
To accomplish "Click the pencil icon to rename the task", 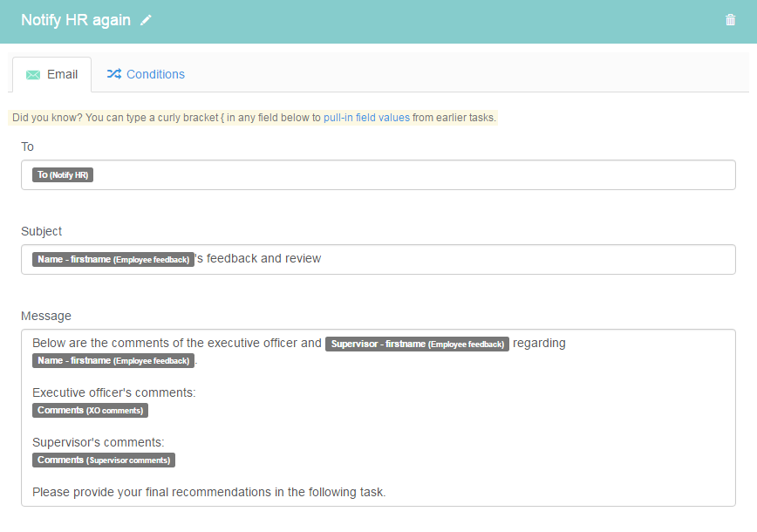I will [x=146, y=20].
